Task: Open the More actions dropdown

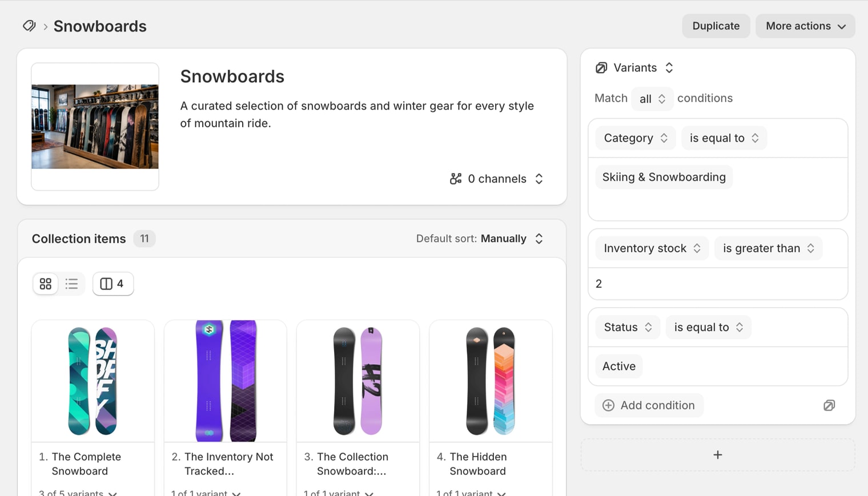Action: pyautogui.click(x=805, y=26)
